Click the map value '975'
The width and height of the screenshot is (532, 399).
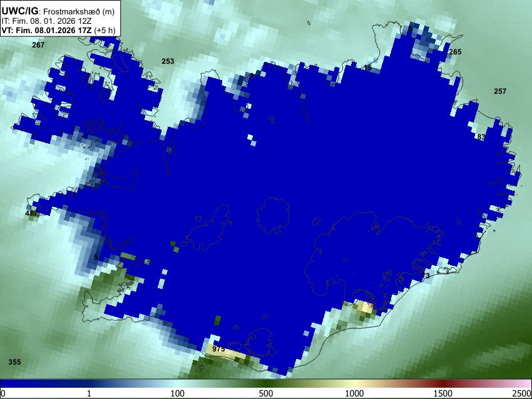point(218,349)
